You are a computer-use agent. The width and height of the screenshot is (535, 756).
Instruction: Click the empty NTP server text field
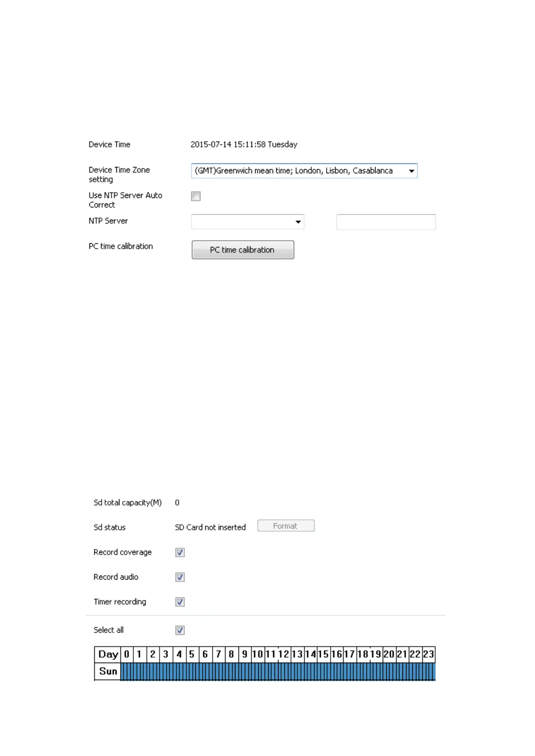coord(386,222)
